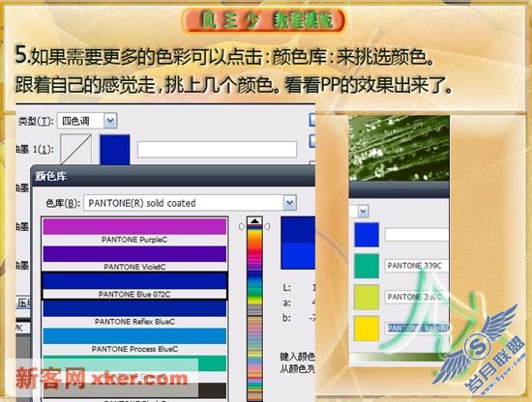Select the PANTONE Process Blue C color

(x=134, y=341)
